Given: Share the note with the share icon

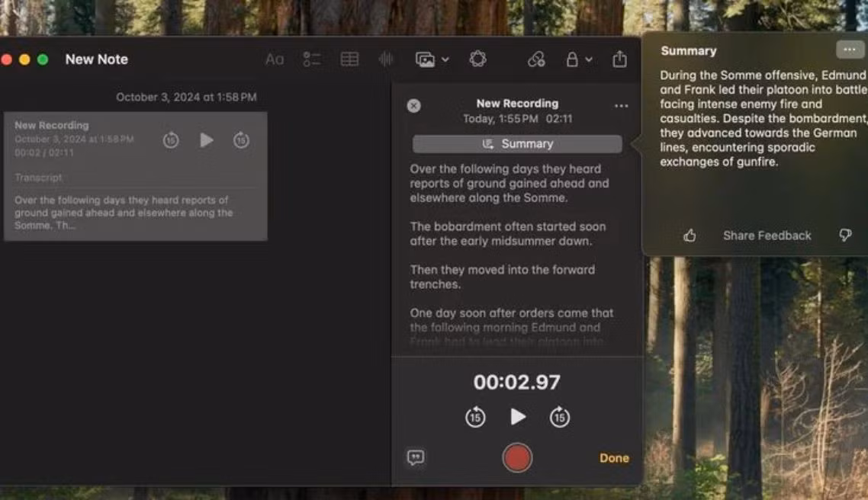Looking at the screenshot, I should tap(619, 59).
